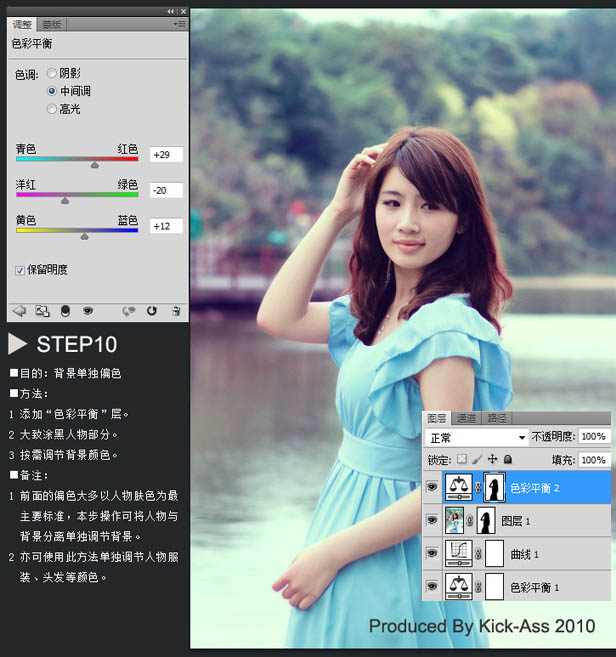Click lock transparent pixels icon
Screen dimensions: 616x657
[x=462, y=460]
